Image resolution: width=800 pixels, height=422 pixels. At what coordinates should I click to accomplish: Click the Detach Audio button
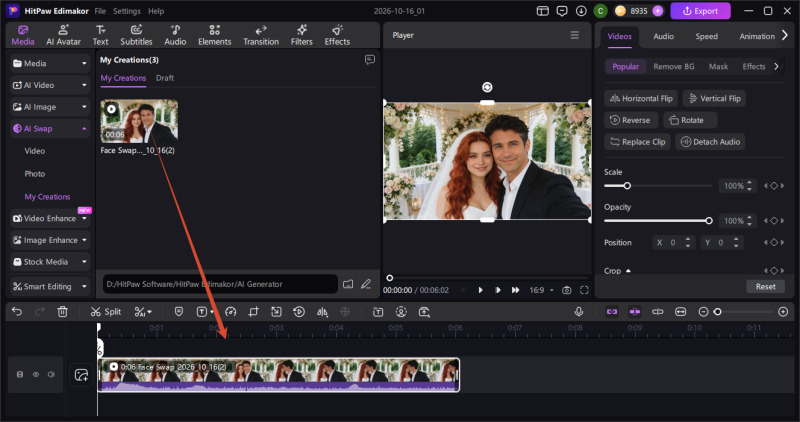pos(710,142)
